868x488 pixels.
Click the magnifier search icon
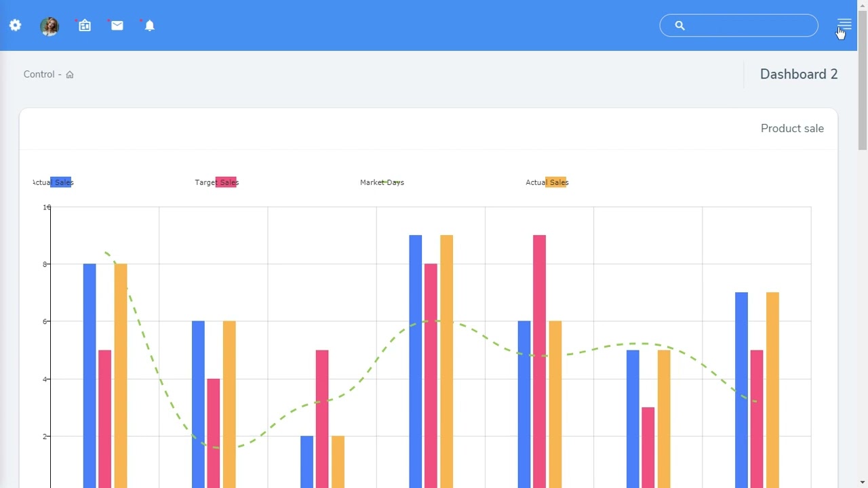680,26
